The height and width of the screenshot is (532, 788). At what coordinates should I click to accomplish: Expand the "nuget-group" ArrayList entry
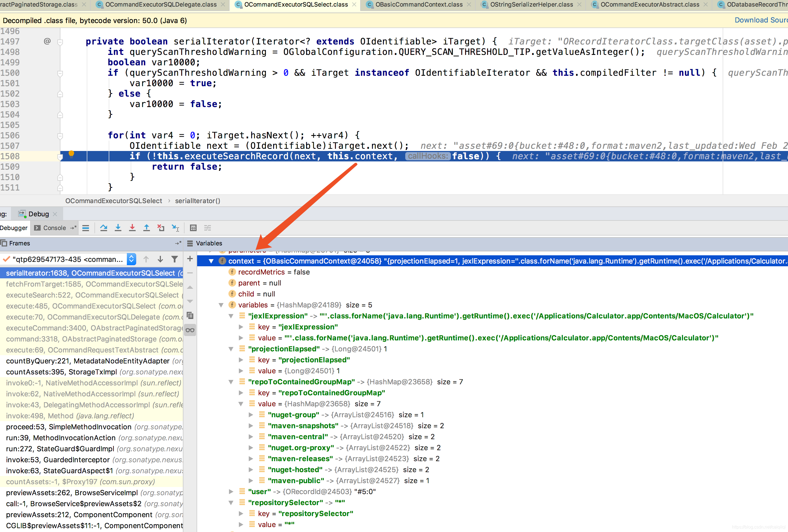click(x=251, y=415)
